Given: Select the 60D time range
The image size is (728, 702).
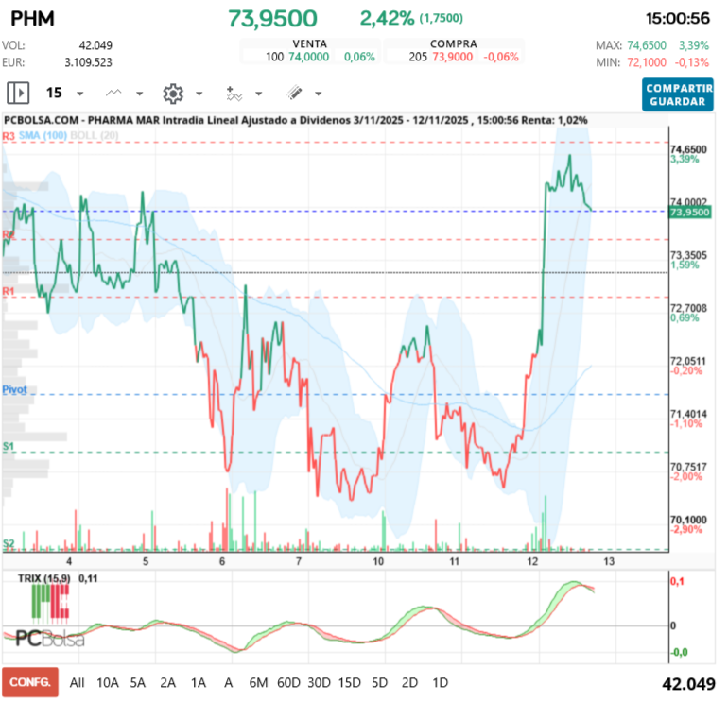Looking at the screenshot, I should [x=288, y=683].
